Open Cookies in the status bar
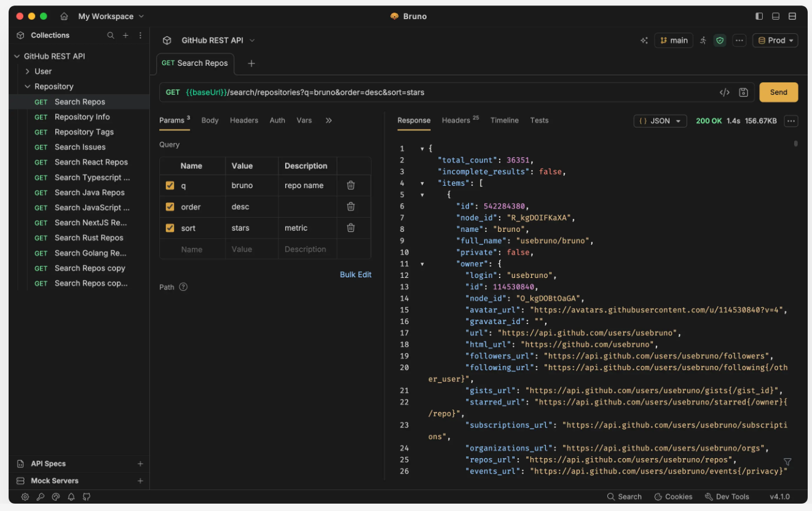This screenshot has width=812, height=511. (673, 496)
